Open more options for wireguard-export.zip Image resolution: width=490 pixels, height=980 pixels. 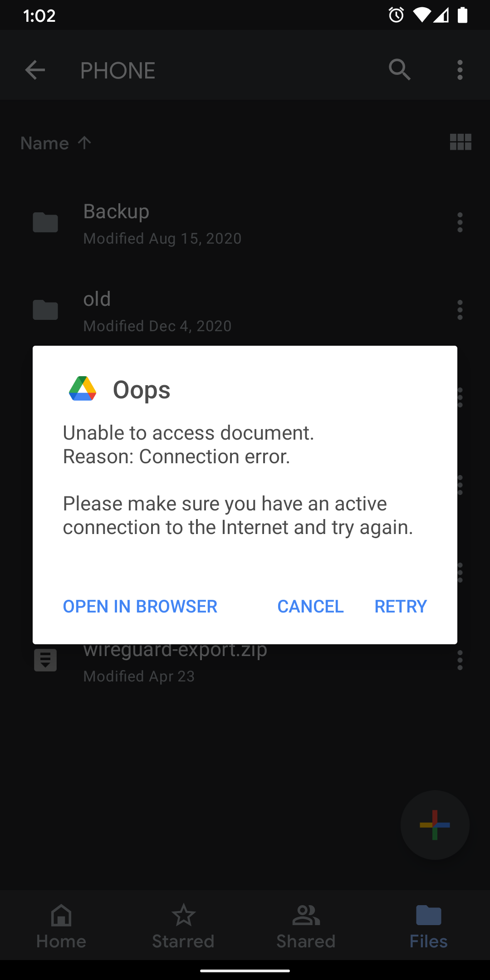pyautogui.click(x=460, y=660)
